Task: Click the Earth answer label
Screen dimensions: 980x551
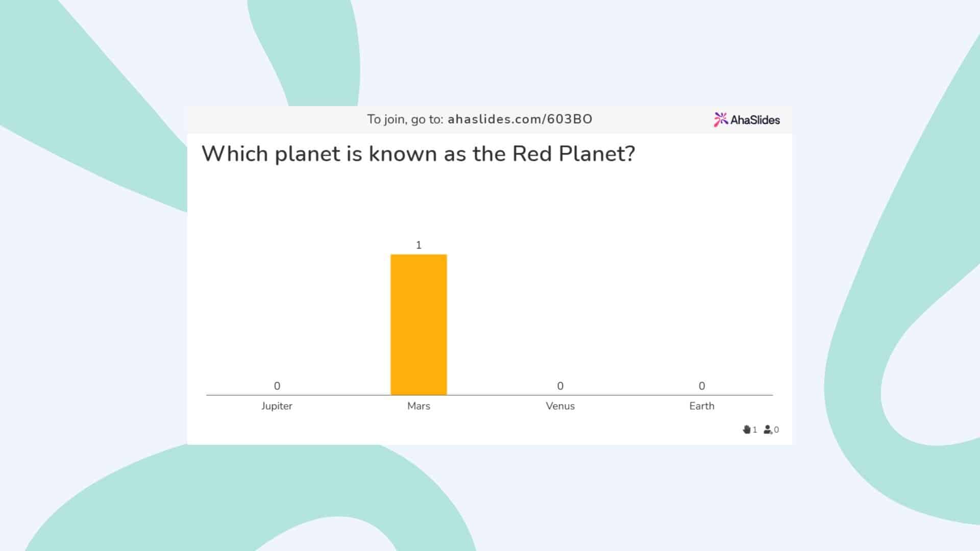Action: click(702, 406)
